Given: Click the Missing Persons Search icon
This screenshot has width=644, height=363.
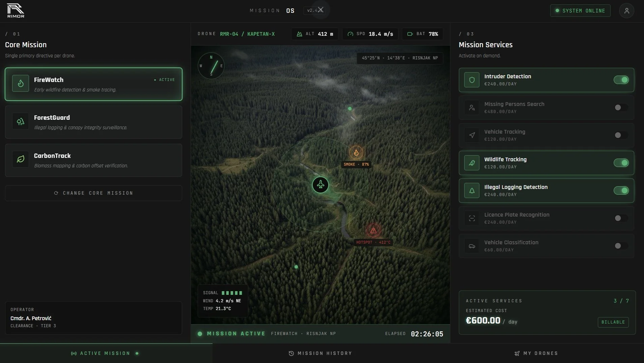Looking at the screenshot, I should (x=472, y=108).
